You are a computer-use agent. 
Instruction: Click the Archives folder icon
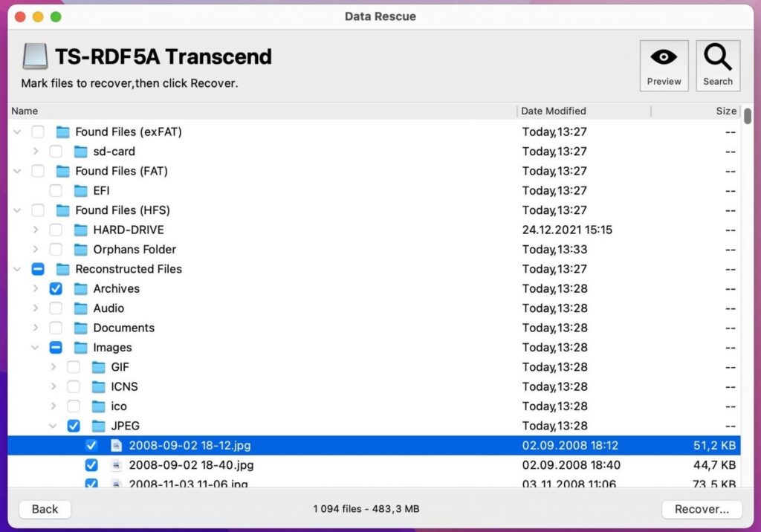point(80,288)
